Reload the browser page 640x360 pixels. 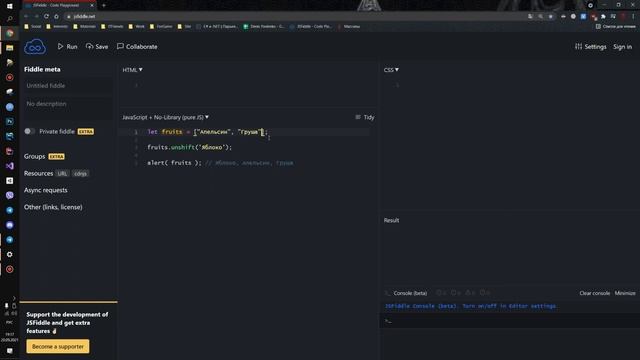[x=46, y=16]
